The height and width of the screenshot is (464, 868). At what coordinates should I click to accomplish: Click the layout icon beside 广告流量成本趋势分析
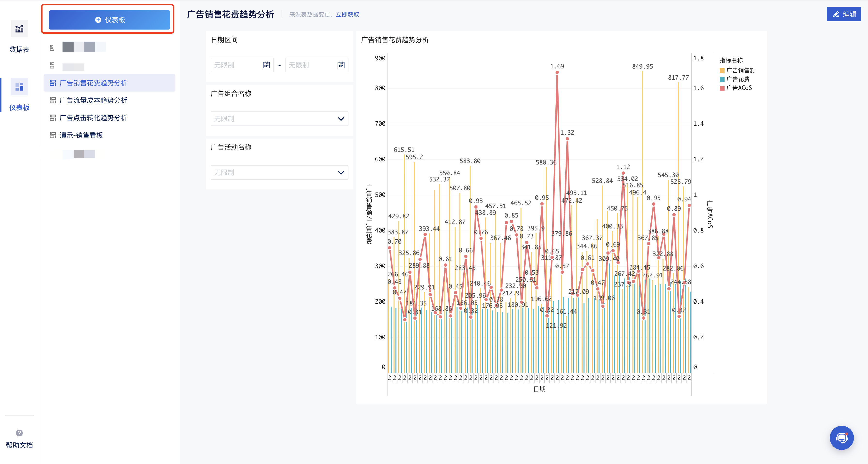point(53,100)
